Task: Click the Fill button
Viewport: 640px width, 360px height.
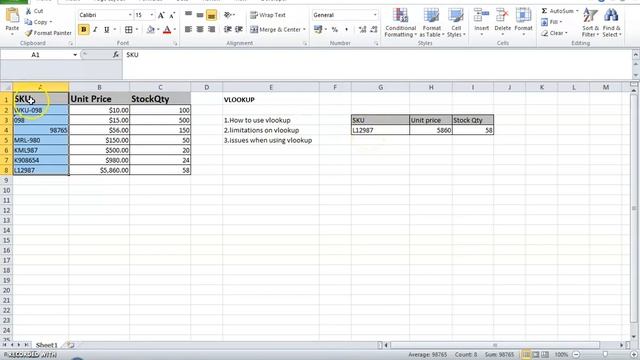Action: tap(552, 22)
